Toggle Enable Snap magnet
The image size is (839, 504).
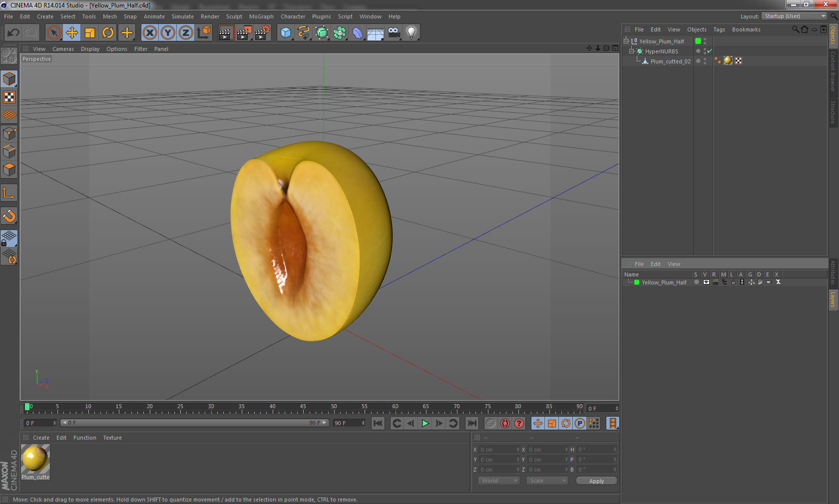tap(9, 216)
